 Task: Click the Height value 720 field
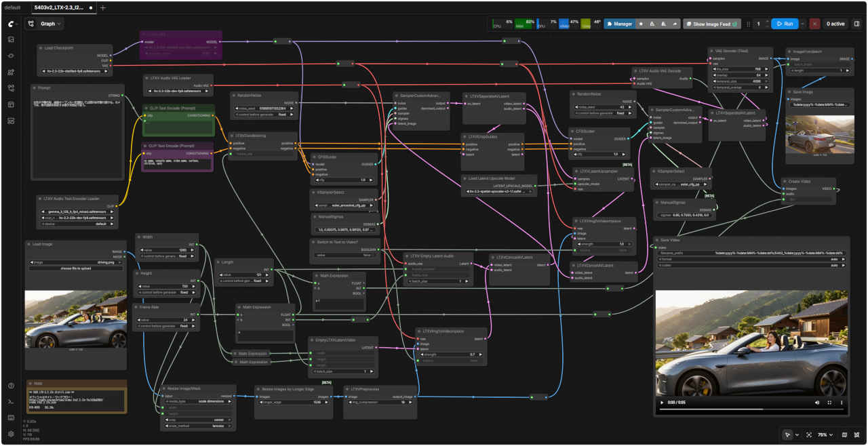(x=166, y=286)
